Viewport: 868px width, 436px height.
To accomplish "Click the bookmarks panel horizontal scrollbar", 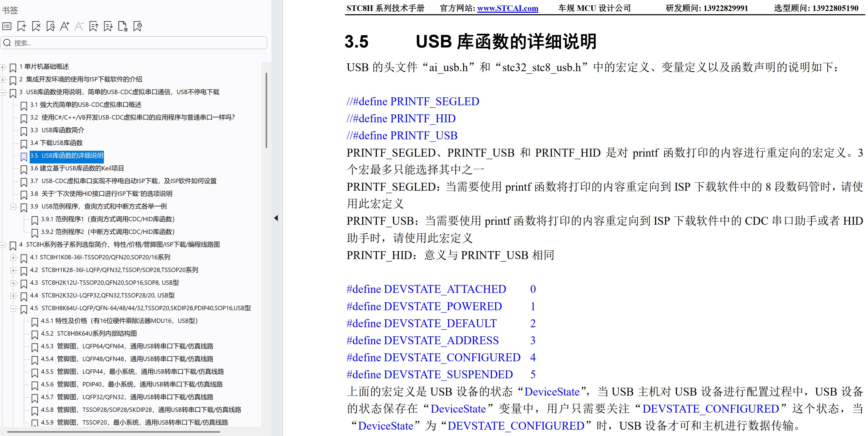I will pos(114,432).
